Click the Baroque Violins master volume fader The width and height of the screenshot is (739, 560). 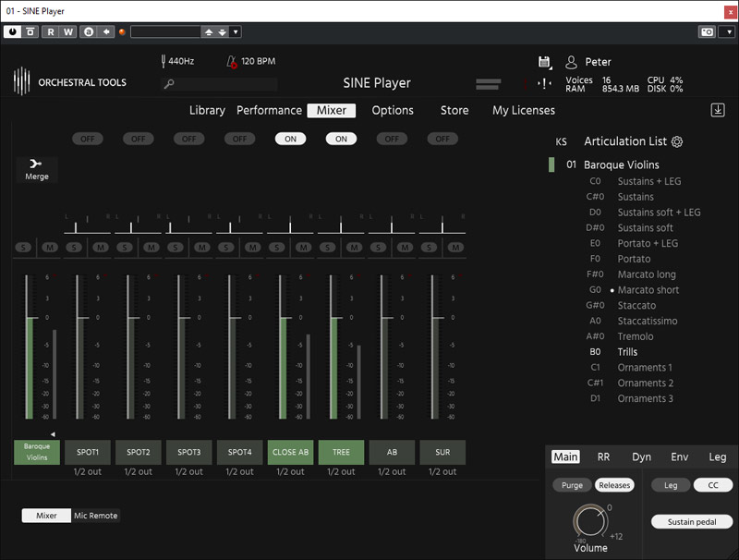click(28, 317)
